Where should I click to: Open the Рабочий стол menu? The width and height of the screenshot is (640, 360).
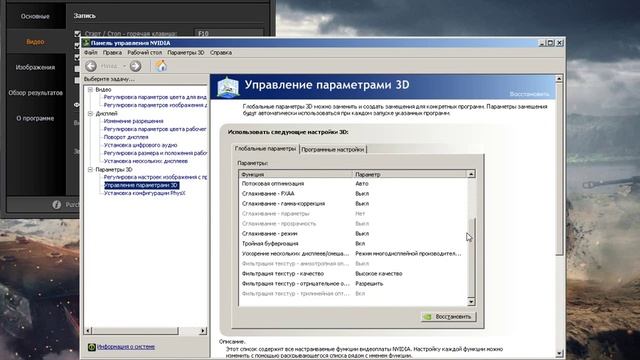(144, 53)
